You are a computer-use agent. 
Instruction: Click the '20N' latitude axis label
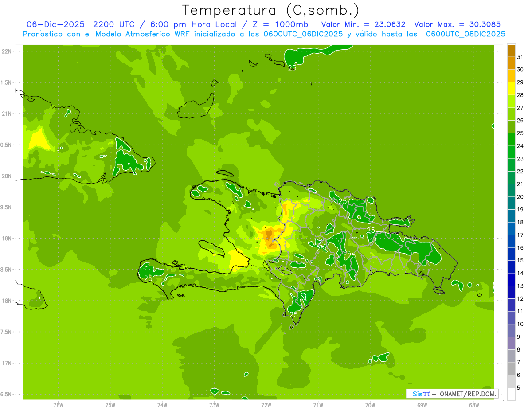tap(7, 176)
